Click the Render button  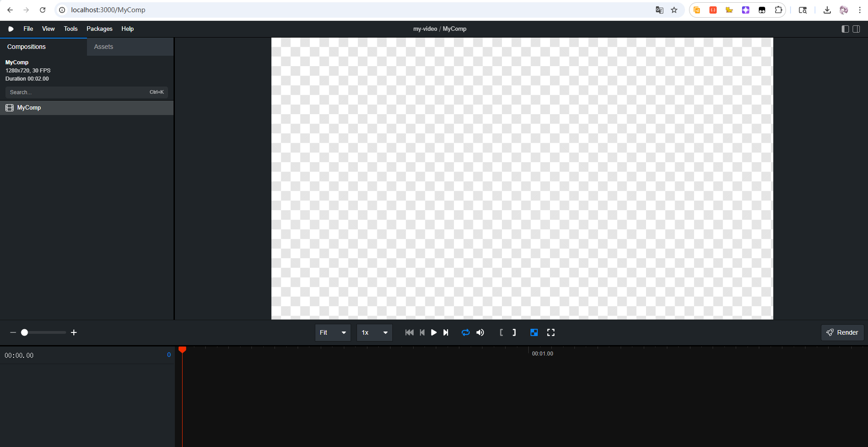point(842,332)
